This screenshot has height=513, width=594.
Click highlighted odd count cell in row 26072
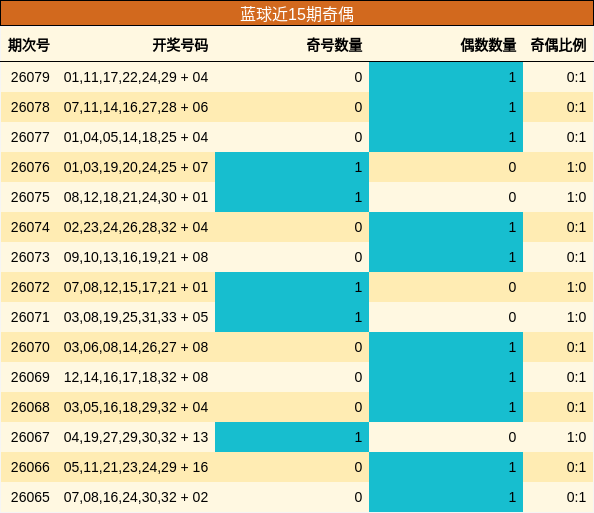click(292, 287)
